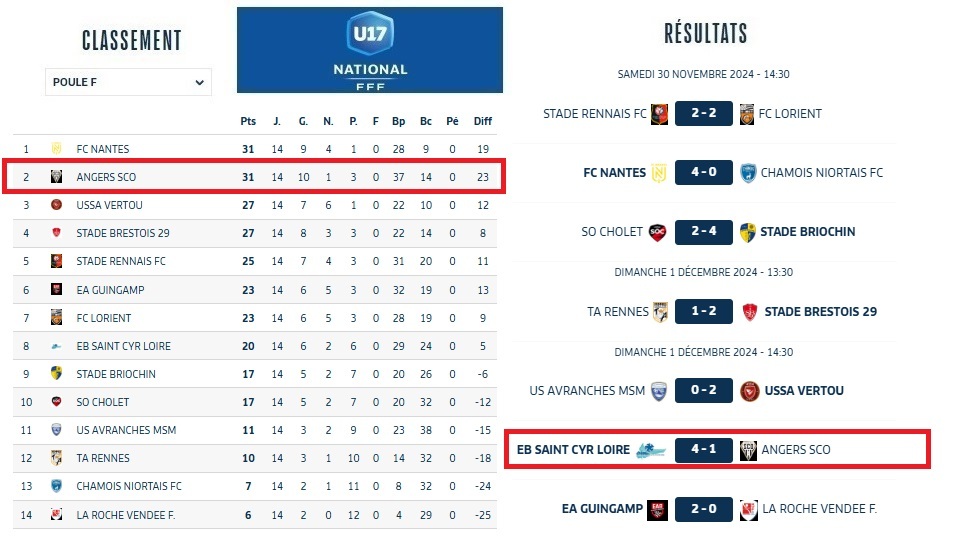955x538 pixels.
Task: Click the FC Lorient crest in results
Action: 747,114
